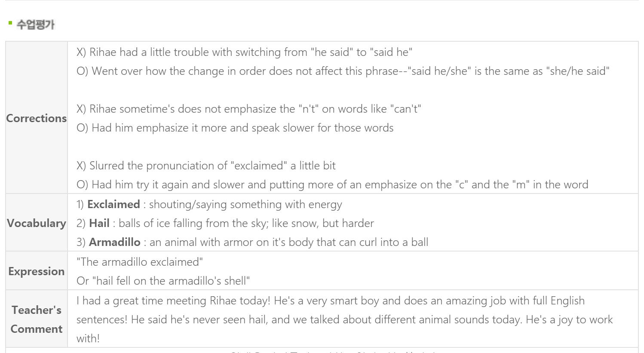
Task: Select the Teacher's Comment row header
Action: (37, 319)
